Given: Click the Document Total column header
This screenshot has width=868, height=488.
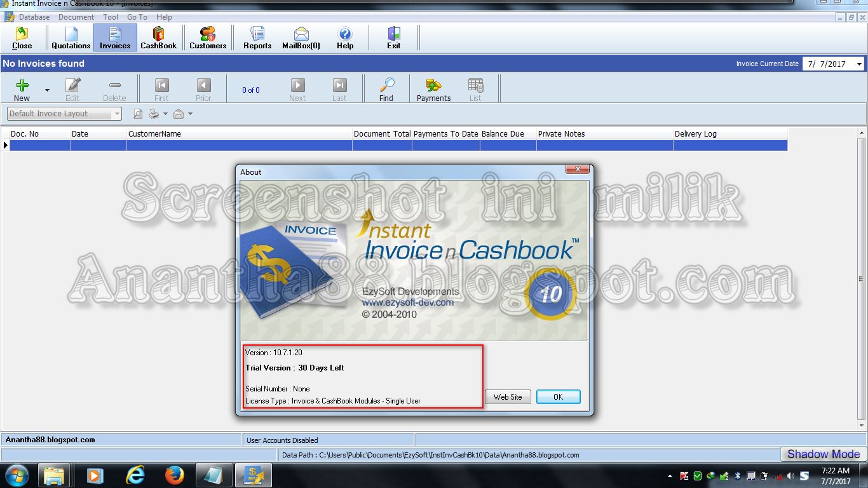Looking at the screenshot, I should [382, 133].
